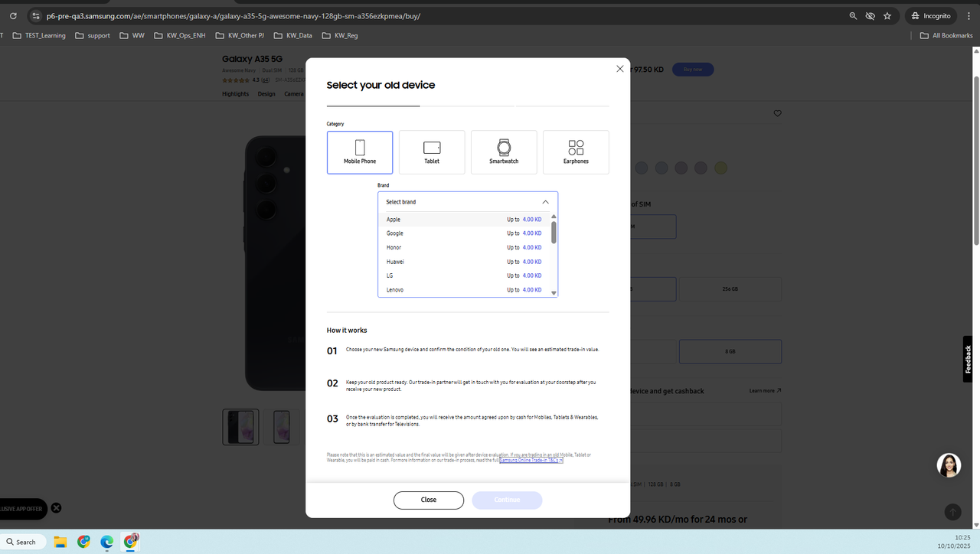The image size is (980, 554).
Task: Select Apple from the brand list
Action: [x=393, y=219]
